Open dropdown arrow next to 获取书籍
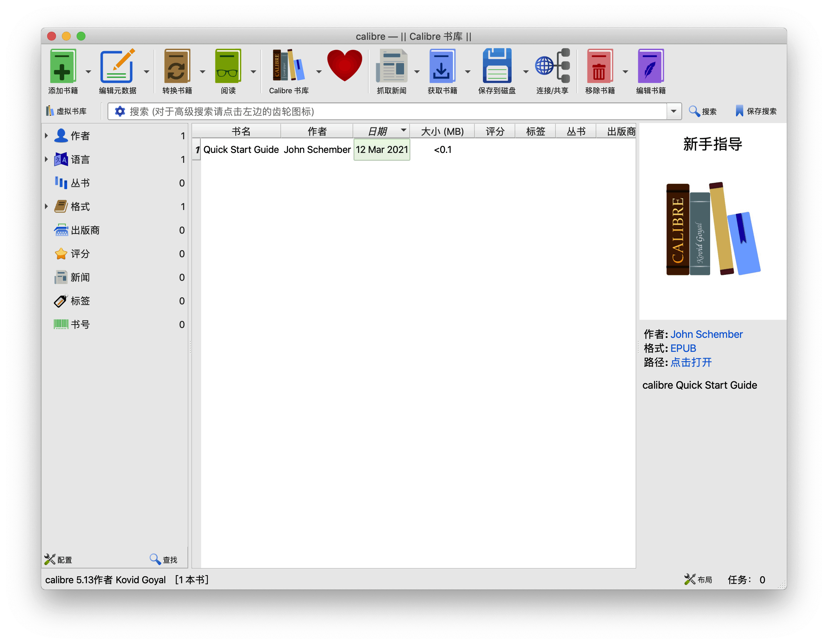Viewport: 828px width, 644px height. pos(467,71)
